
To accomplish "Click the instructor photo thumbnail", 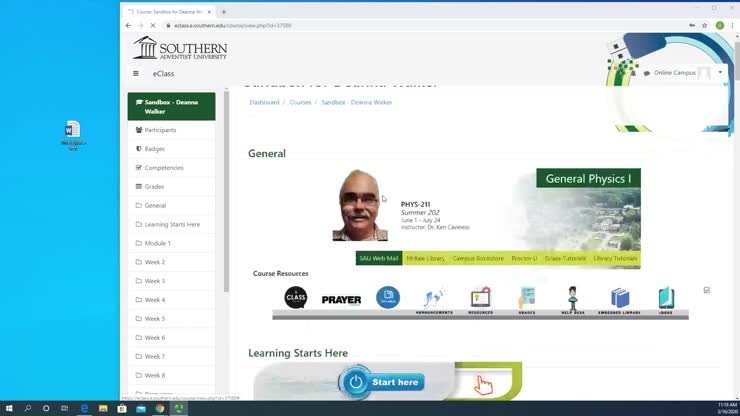I will pos(360,205).
